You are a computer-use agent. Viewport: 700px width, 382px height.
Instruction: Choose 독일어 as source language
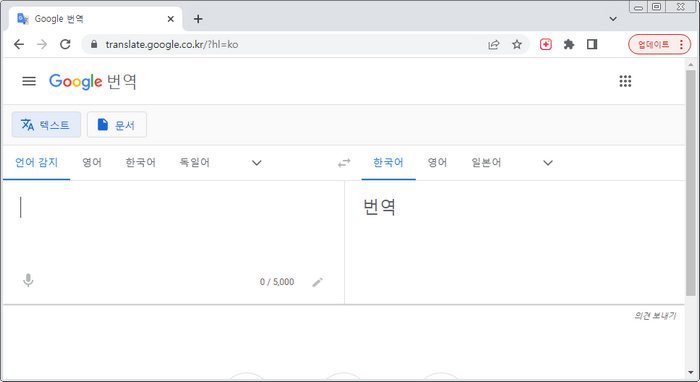point(195,162)
